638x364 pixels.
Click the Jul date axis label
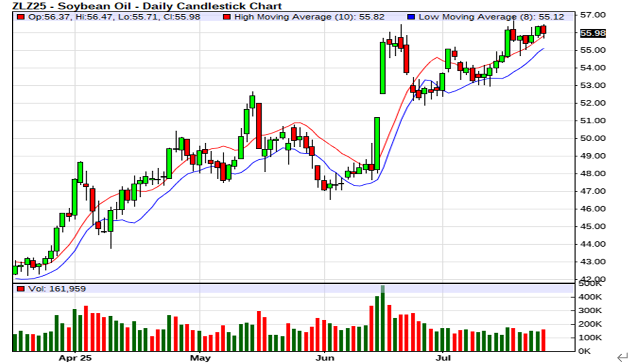(x=443, y=358)
